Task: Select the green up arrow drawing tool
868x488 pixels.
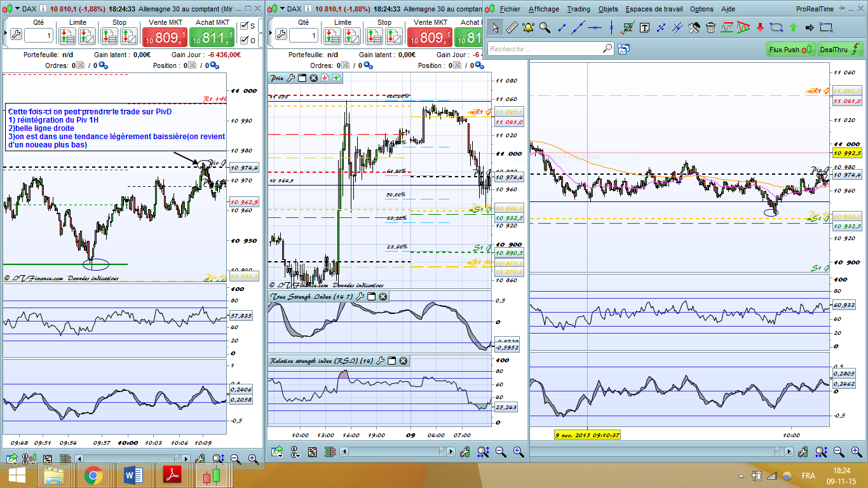Action: tap(793, 27)
